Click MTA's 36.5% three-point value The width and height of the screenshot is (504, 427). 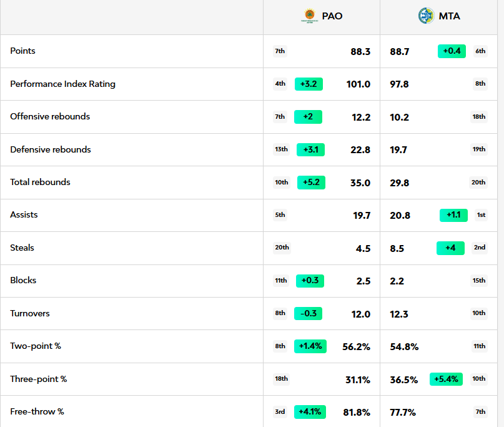[x=404, y=379]
